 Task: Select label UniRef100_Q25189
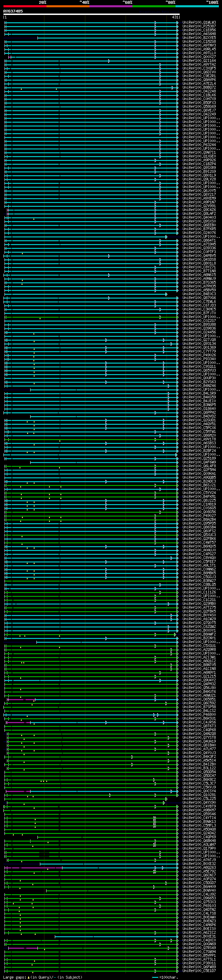coord(199,458)
